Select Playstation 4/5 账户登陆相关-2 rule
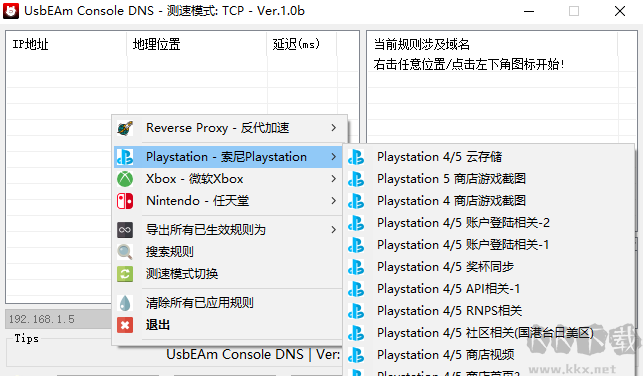Image resolution: width=643 pixels, height=376 pixels. click(488, 223)
